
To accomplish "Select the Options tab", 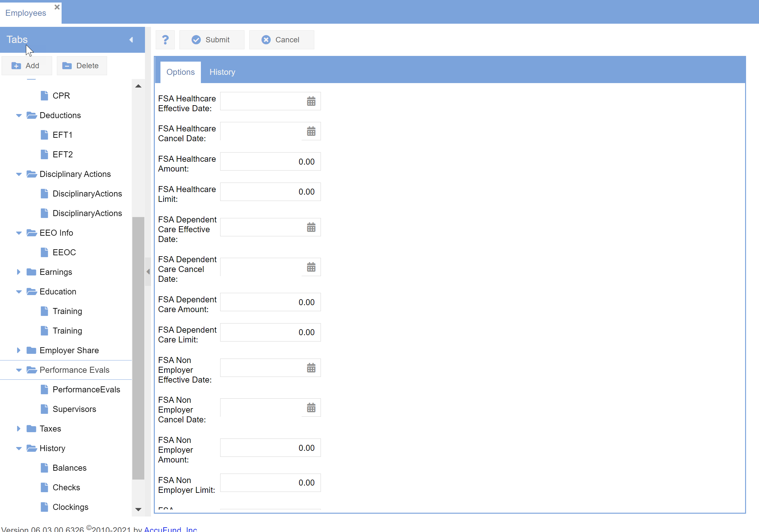I will (180, 72).
